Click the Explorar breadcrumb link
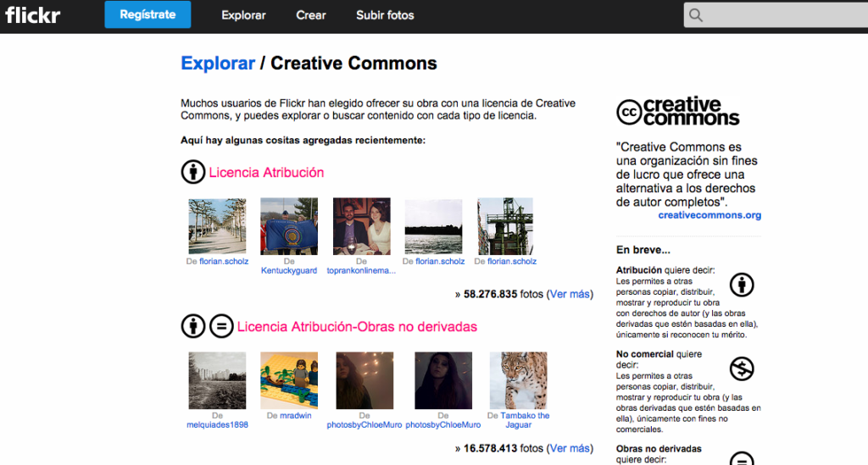The width and height of the screenshot is (868, 465). click(x=218, y=63)
